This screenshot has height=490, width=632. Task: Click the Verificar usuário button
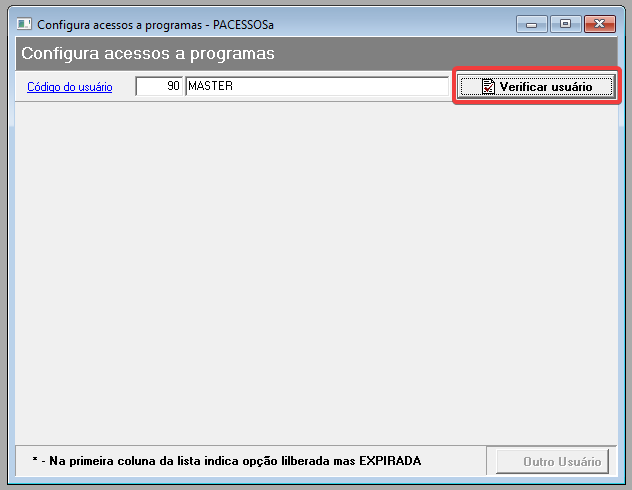tap(536, 87)
